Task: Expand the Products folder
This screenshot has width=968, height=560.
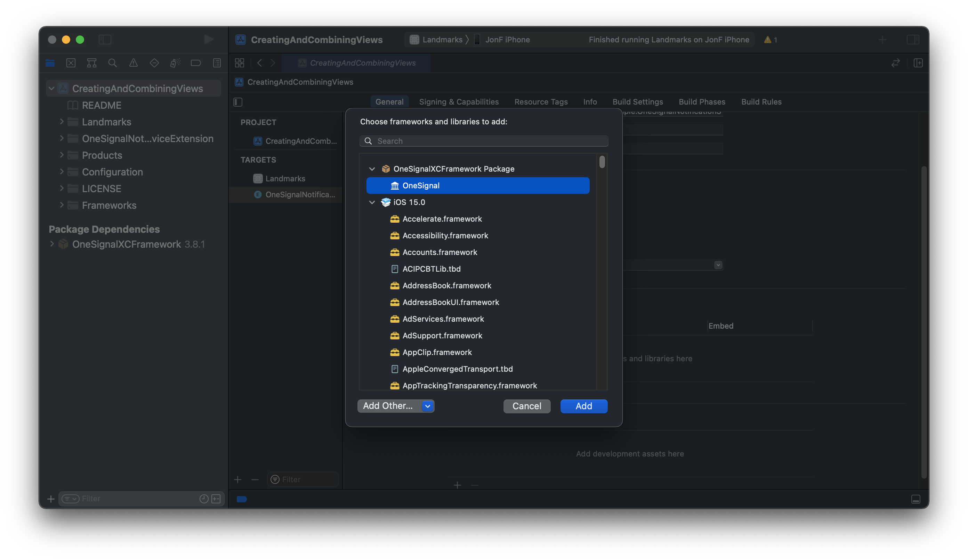Action: [x=62, y=155]
